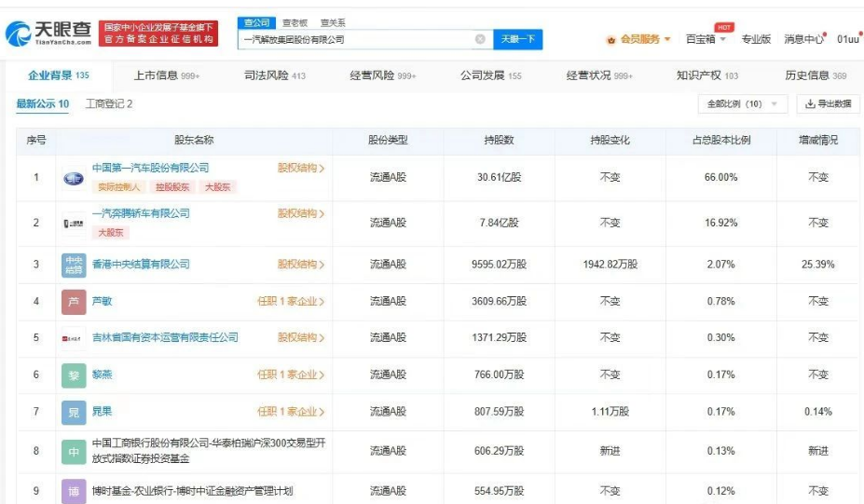Click the crown icon beside 会员服务
This screenshot has width=864, height=504.
click(x=610, y=40)
